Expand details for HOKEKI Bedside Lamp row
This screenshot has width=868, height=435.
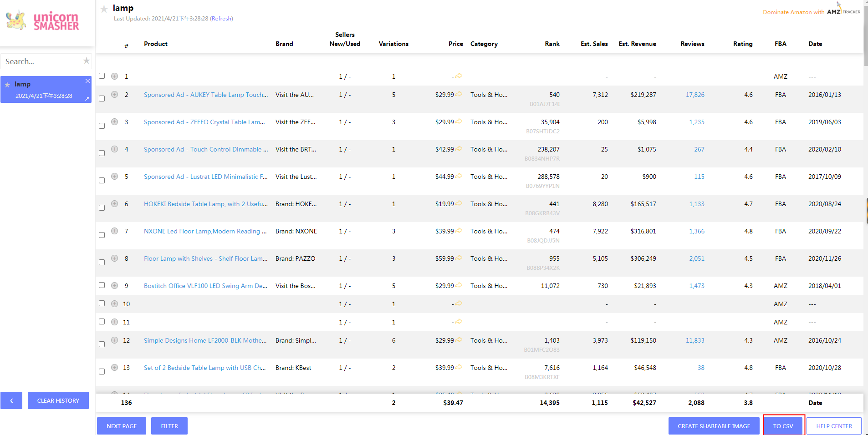(x=115, y=203)
